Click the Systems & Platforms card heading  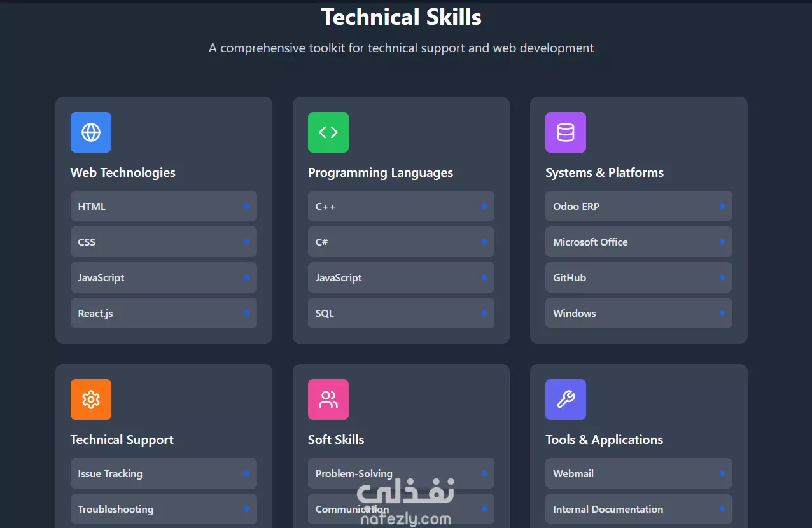tap(605, 172)
